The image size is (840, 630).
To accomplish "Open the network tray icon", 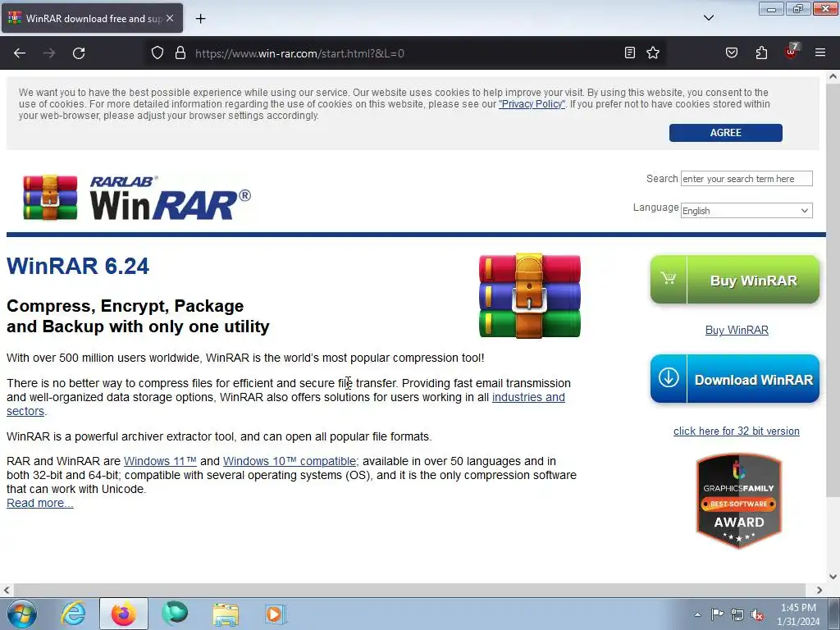I will (x=737, y=614).
